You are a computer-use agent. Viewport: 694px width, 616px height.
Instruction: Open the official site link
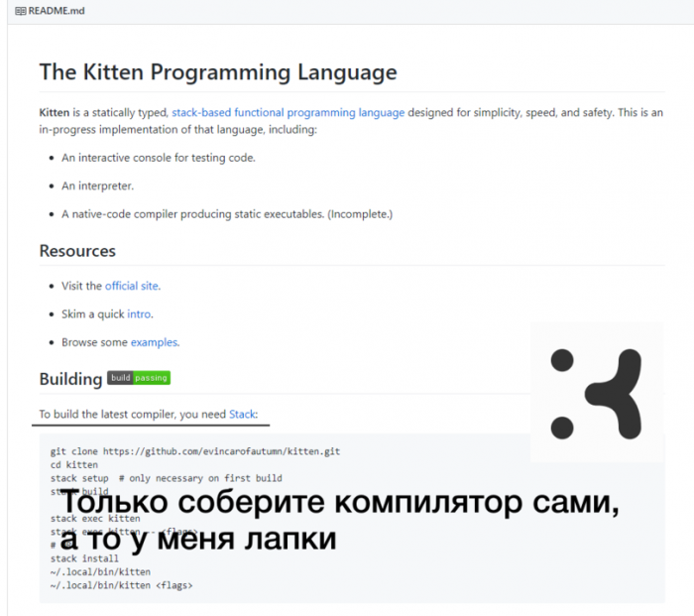[x=132, y=286]
